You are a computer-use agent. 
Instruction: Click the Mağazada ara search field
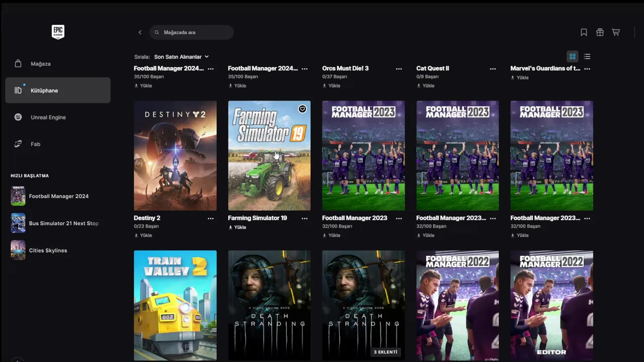[x=192, y=32]
